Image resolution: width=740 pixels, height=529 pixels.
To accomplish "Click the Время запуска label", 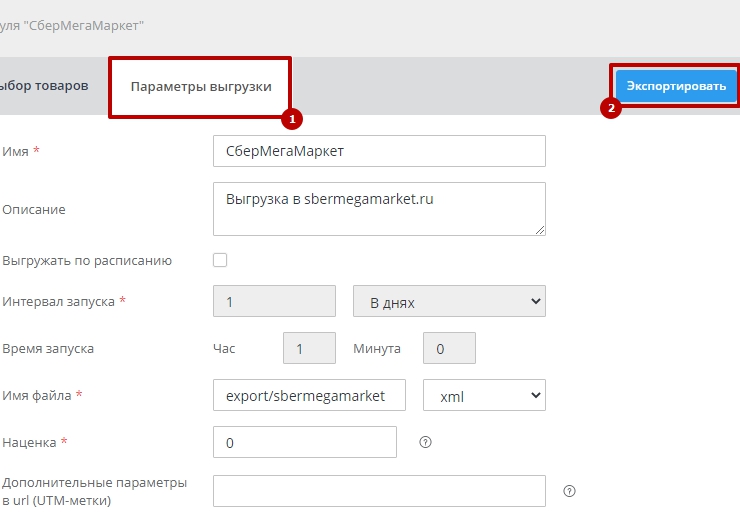I will pos(48,349).
